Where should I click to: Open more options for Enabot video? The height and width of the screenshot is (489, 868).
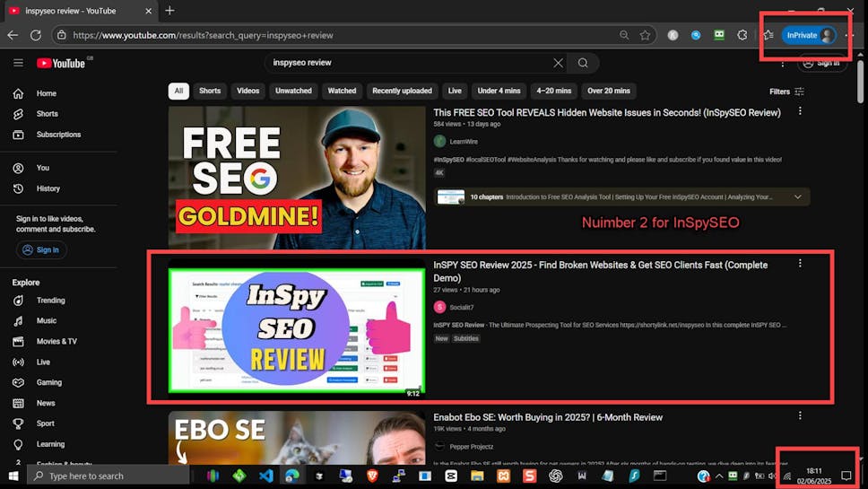(x=800, y=416)
